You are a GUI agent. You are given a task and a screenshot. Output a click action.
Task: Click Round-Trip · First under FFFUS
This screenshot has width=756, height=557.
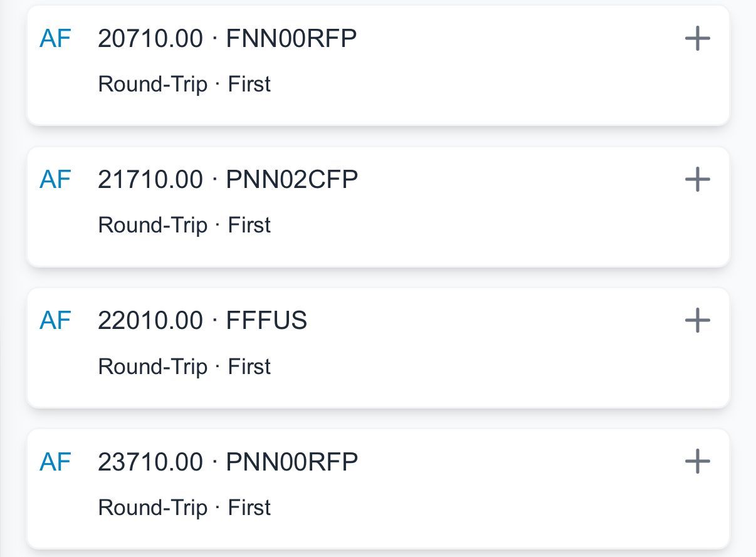[x=184, y=367]
